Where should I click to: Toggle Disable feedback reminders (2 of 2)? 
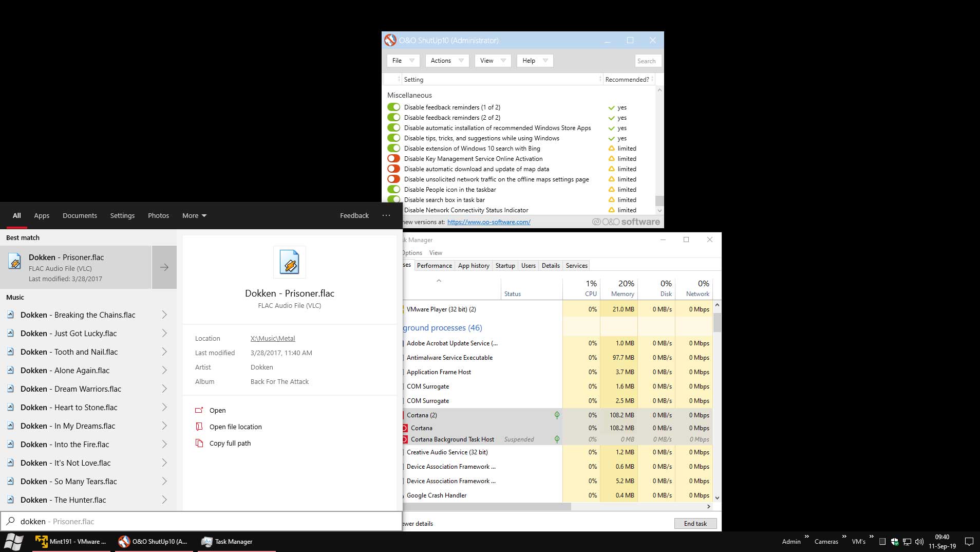click(394, 117)
